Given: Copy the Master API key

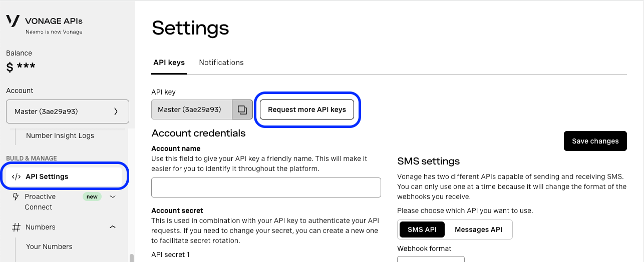Looking at the screenshot, I should [x=242, y=109].
